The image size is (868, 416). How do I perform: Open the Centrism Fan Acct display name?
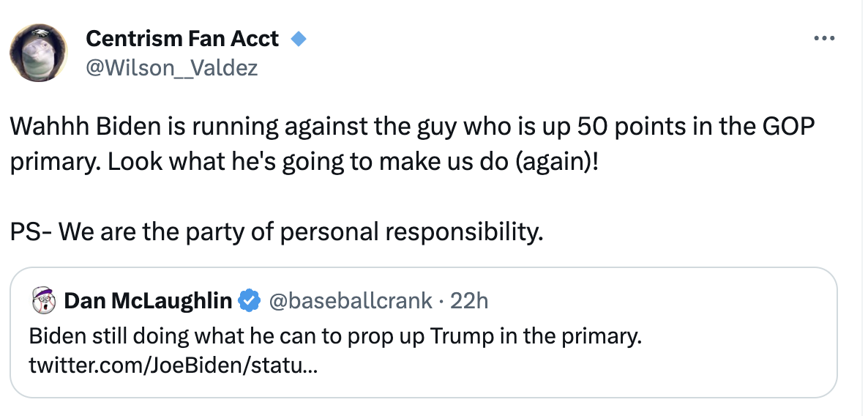tap(182, 38)
